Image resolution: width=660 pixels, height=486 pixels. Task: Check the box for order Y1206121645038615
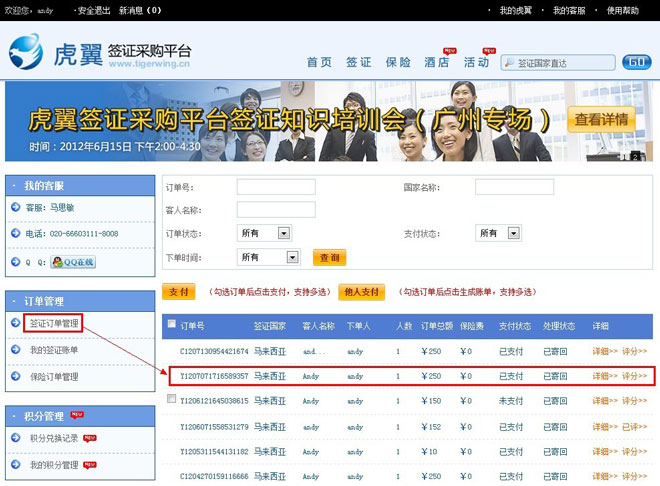point(171,398)
